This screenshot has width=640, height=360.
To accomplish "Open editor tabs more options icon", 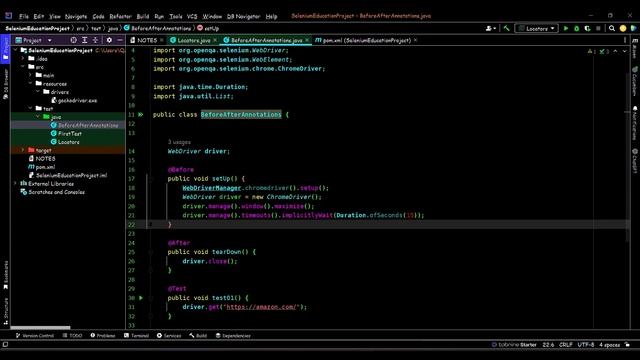I will (625, 40).
